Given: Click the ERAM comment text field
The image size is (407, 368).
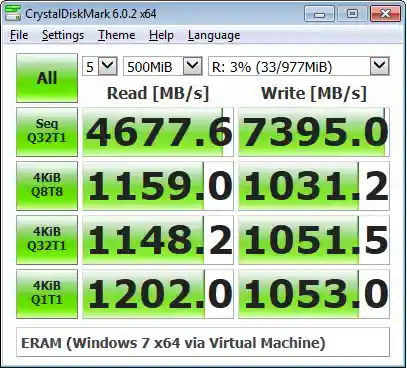Looking at the screenshot, I should (203, 342).
